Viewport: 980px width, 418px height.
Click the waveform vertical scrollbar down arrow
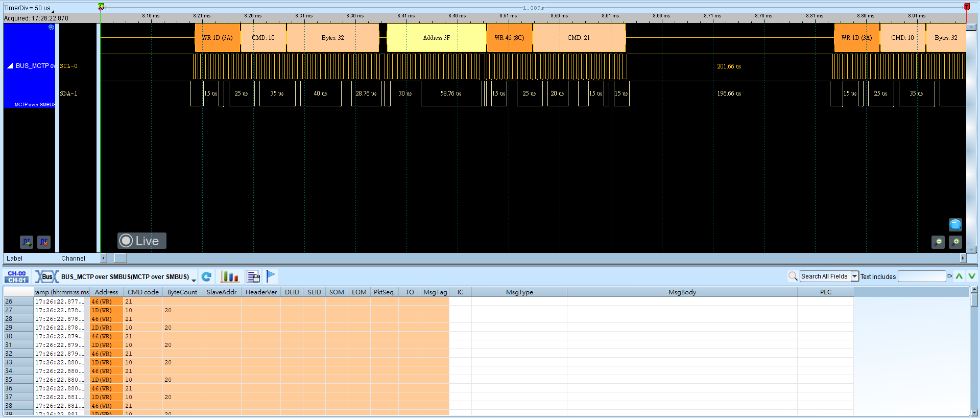pyautogui.click(x=972, y=250)
